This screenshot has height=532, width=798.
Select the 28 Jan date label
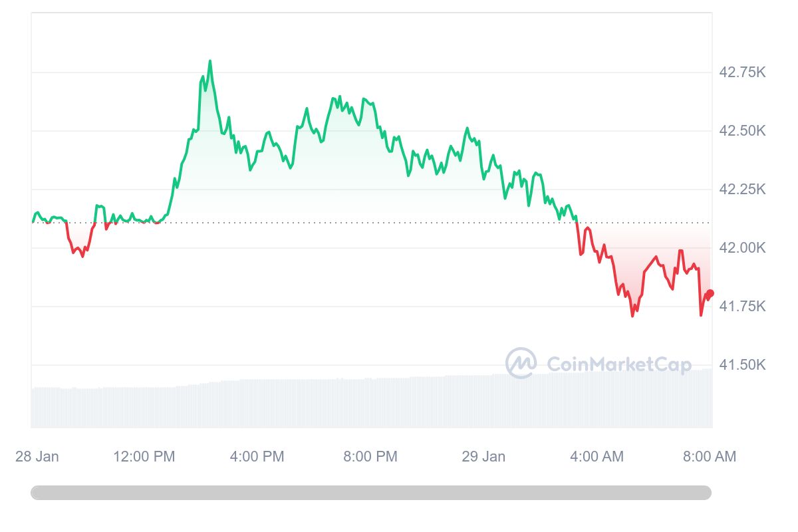(x=37, y=457)
